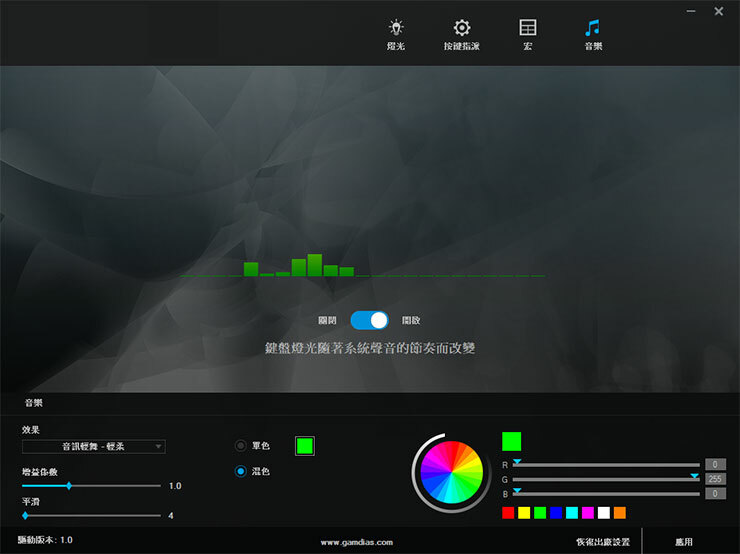Choose the green preset color swatch

[540, 512]
